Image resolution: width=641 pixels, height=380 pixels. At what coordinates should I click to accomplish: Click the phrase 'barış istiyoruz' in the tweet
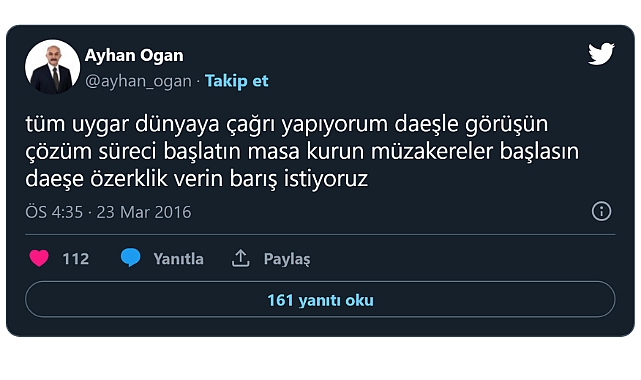coord(299,179)
